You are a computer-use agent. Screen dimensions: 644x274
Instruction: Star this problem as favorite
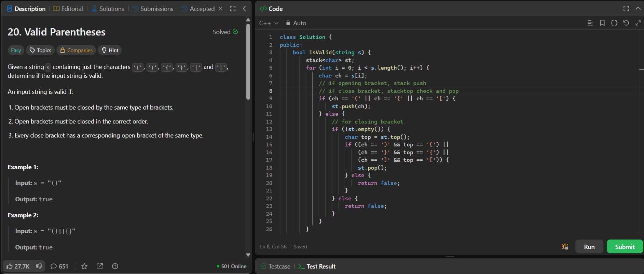[84, 266]
